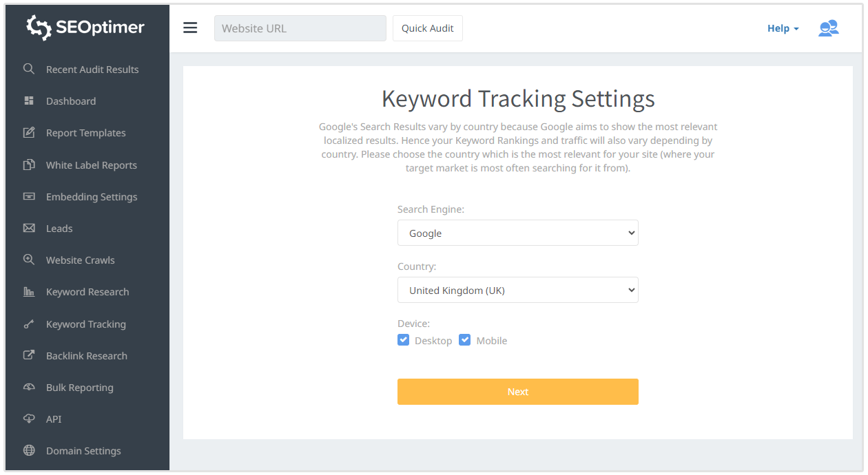
Task: Click the Domain Settings globe icon
Action: point(29,450)
